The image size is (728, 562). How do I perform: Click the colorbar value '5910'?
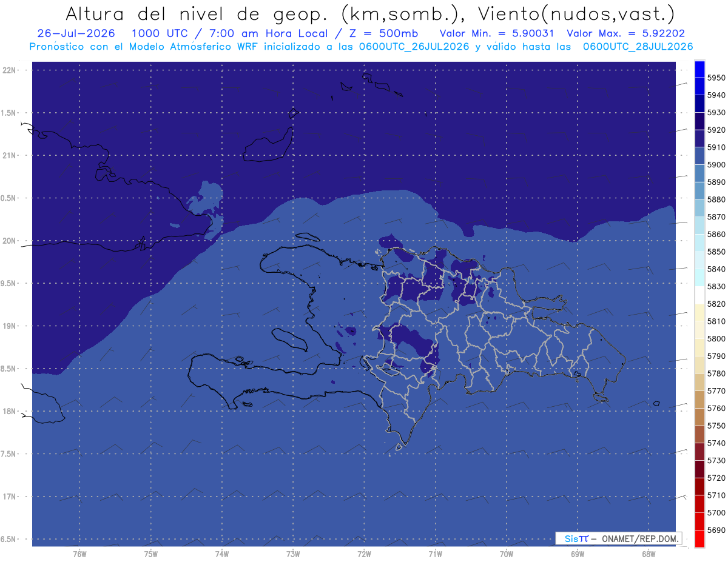pyautogui.click(x=716, y=147)
